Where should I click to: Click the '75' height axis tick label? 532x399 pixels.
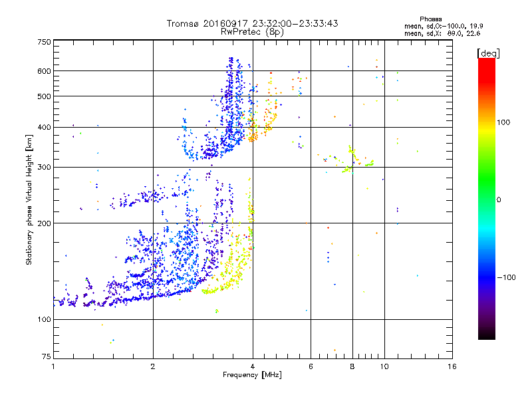47,356
